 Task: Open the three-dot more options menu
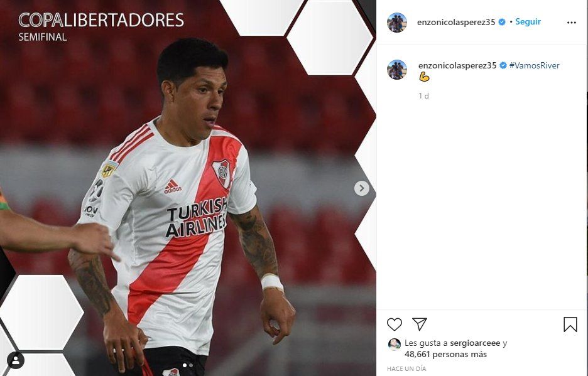572,23
